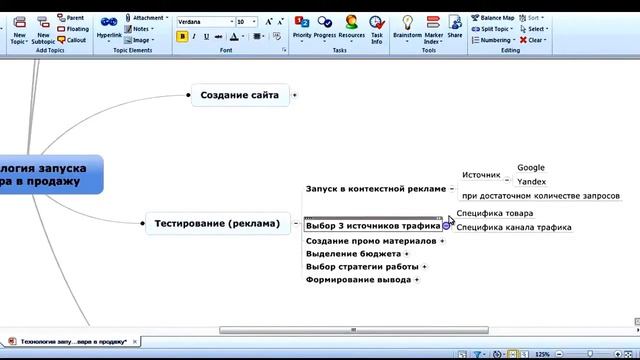640x360 pixels.
Task: Insert a Parent topic
Action: pyautogui.click(x=71, y=18)
